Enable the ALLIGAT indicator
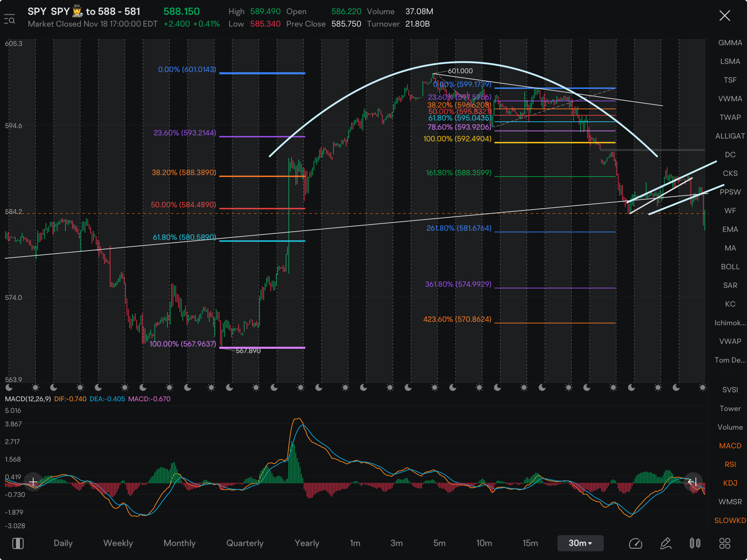This screenshot has width=747, height=560. (x=730, y=136)
